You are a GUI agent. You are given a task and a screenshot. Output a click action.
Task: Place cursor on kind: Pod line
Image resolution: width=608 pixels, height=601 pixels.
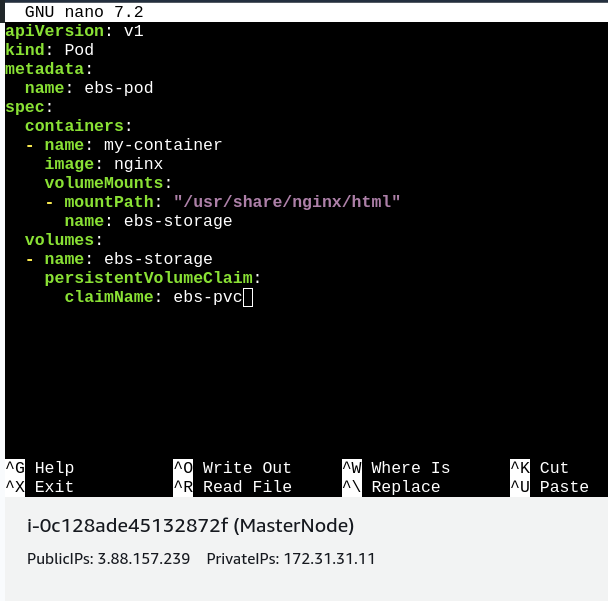[49, 50]
